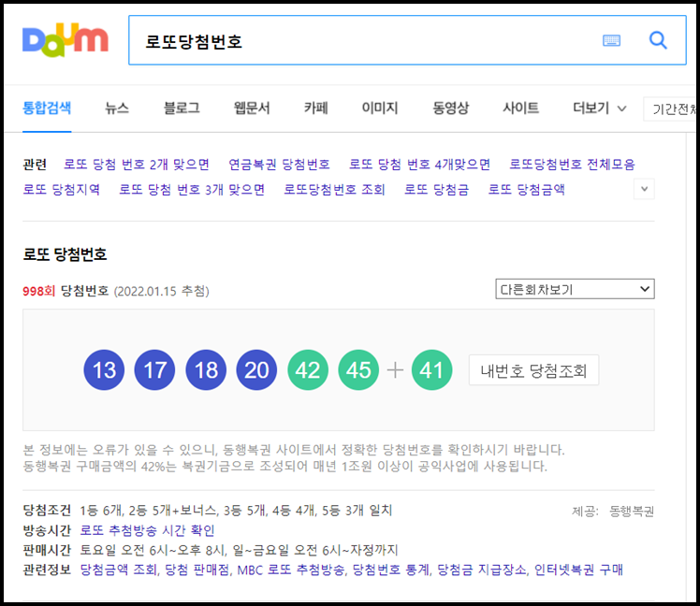
Task: Open the 다른회차보기 dropdown
Action: tap(575, 289)
